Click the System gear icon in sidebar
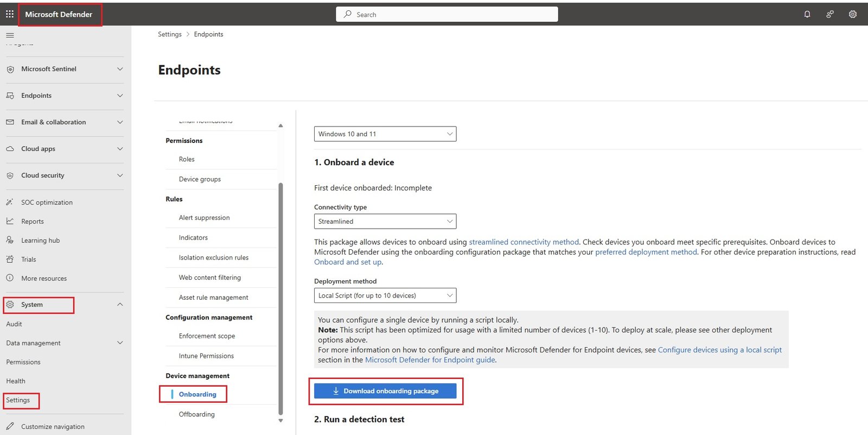Image resolution: width=868 pixels, height=435 pixels. (x=10, y=305)
